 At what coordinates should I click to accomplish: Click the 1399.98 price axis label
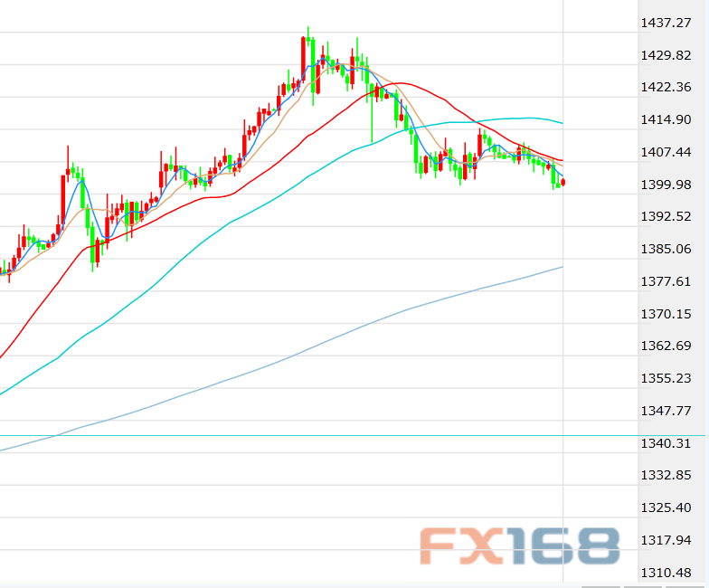[x=665, y=185]
